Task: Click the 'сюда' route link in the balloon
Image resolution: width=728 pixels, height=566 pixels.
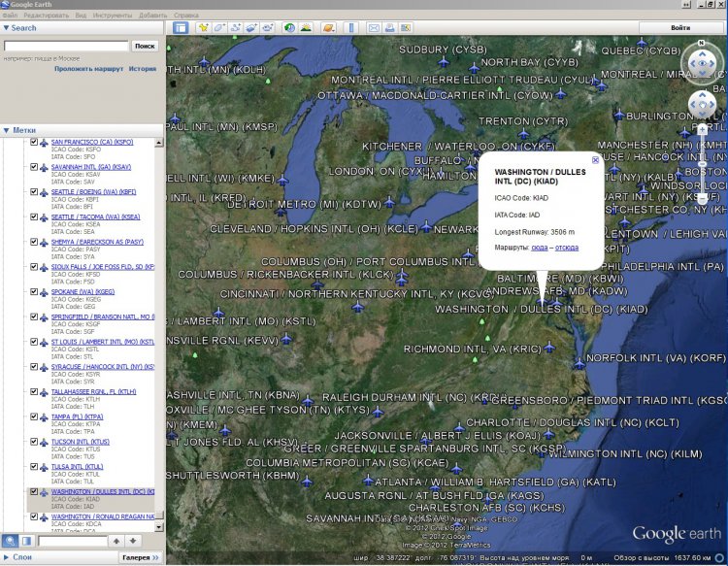Action: click(539, 248)
